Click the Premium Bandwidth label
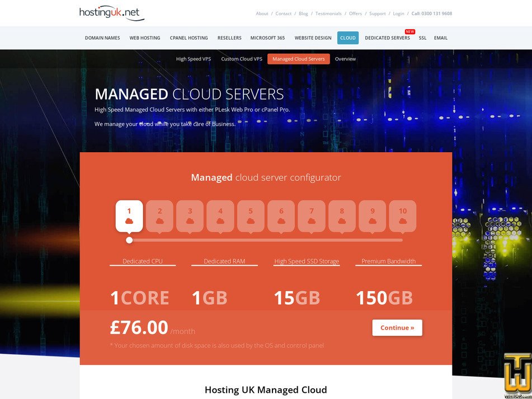 388,261
